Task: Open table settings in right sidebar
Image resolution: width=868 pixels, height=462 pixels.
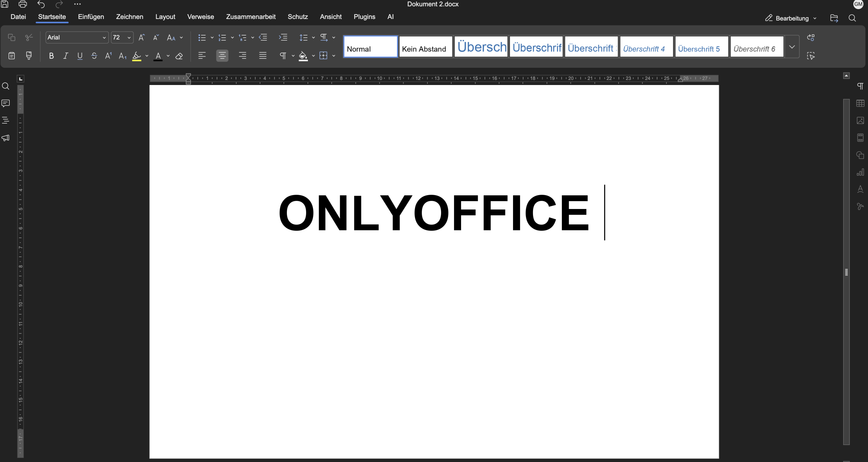Action: click(x=860, y=103)
